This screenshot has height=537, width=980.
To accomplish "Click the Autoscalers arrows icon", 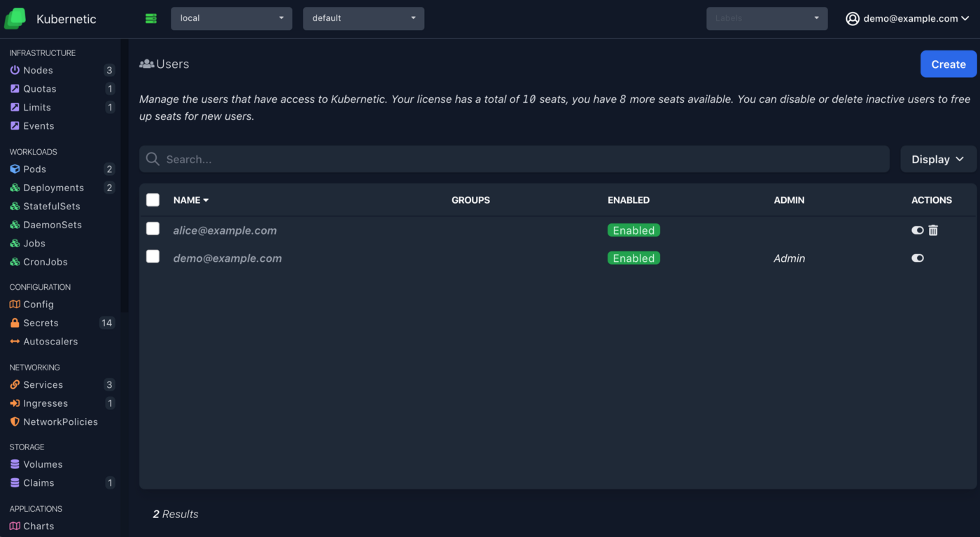I will point(15,342).
